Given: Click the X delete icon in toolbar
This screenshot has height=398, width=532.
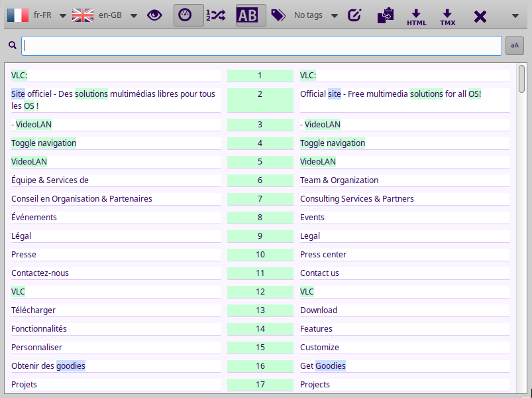Looking at the screenshot, I should (480, 16).
